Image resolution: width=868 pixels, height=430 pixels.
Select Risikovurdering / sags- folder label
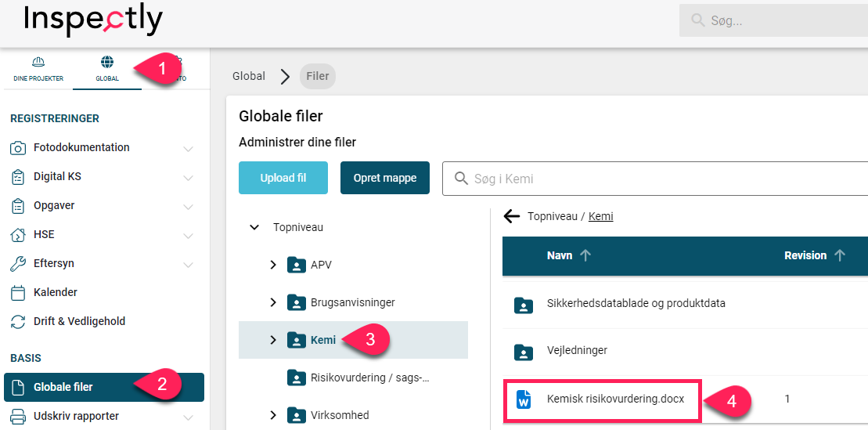(x=370, y=378)
